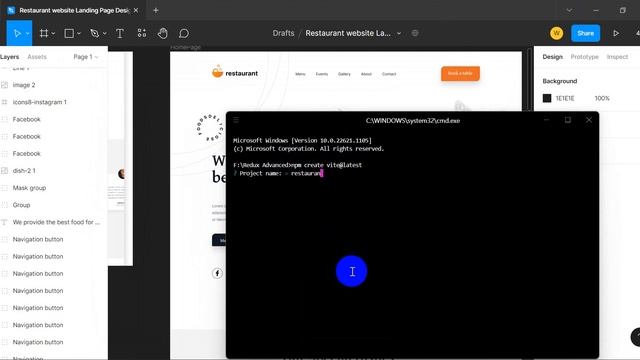Click the background color swatch 1E1E1E
This screenshot has width=640, height=360.
coord(547,98)
